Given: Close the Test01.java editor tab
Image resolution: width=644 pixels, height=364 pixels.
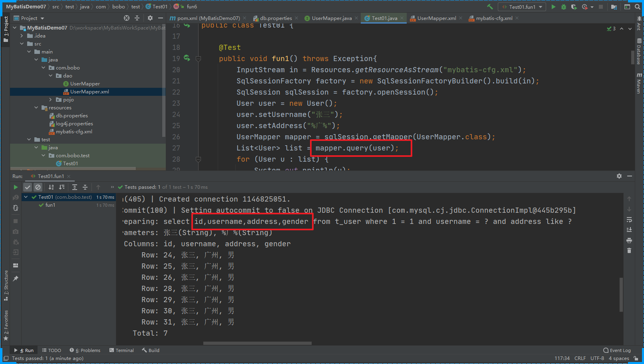Looking at the screenshot, I should pos(402,18).
